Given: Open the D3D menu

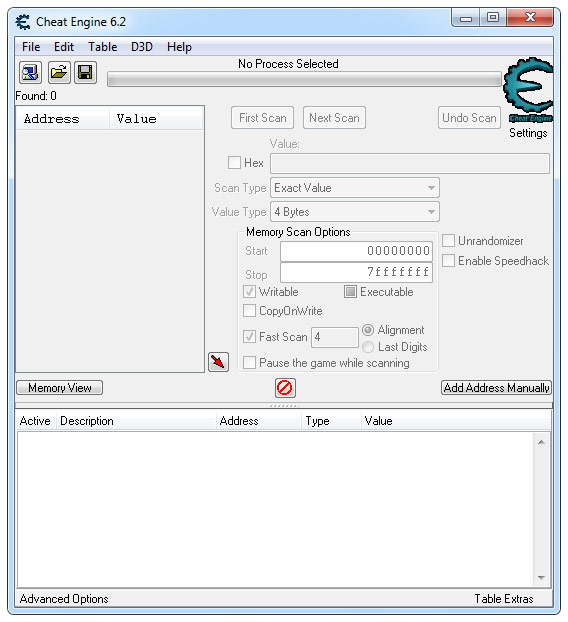Looking at the screenshot, I should point(142,47).
